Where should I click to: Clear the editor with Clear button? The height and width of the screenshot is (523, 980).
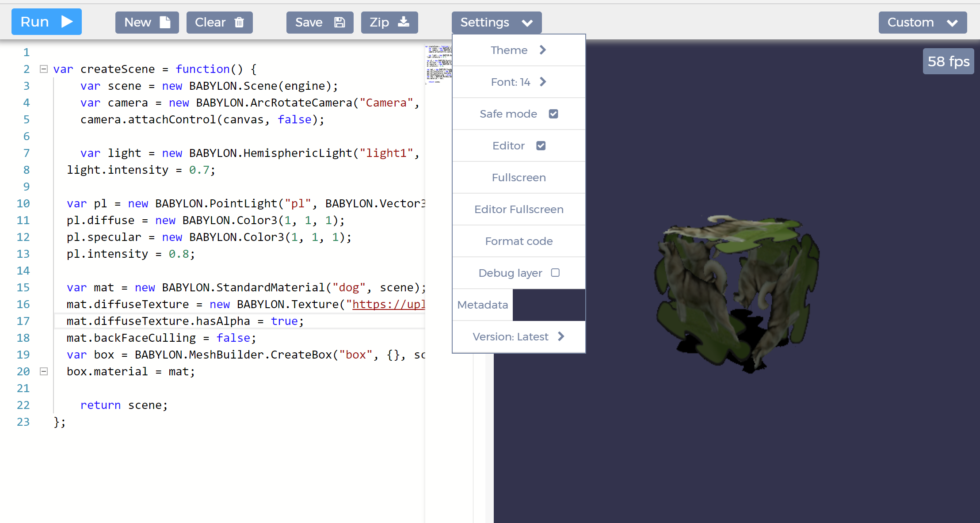219,23
